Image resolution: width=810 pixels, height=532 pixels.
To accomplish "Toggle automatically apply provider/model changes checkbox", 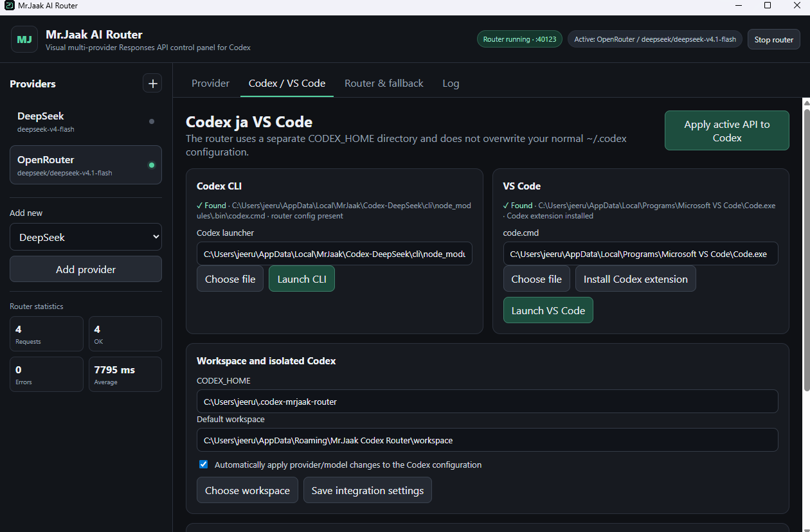I will coord(204,465).
